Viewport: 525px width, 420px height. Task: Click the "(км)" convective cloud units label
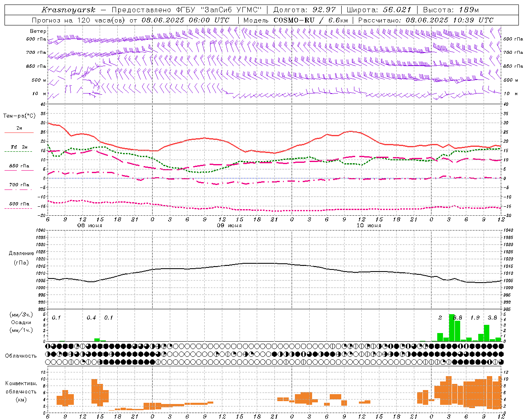(21, 399)
